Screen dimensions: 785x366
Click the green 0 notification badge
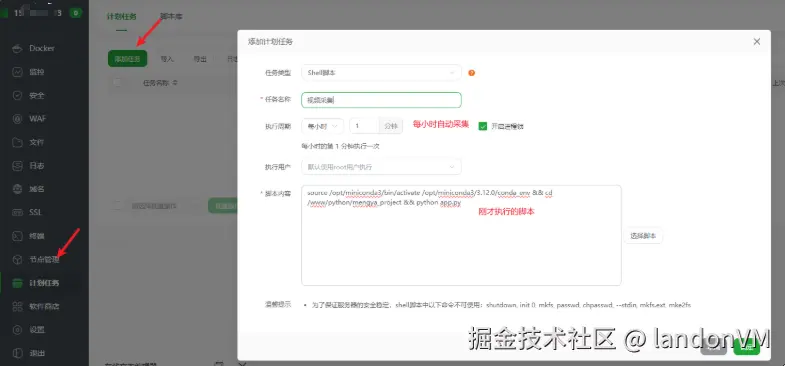click(76, 13)
